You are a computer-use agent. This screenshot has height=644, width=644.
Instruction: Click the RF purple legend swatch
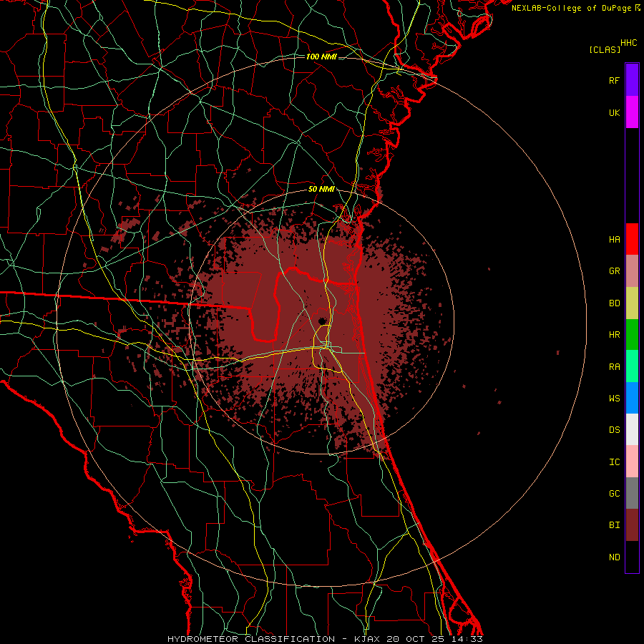pos(632,80)
